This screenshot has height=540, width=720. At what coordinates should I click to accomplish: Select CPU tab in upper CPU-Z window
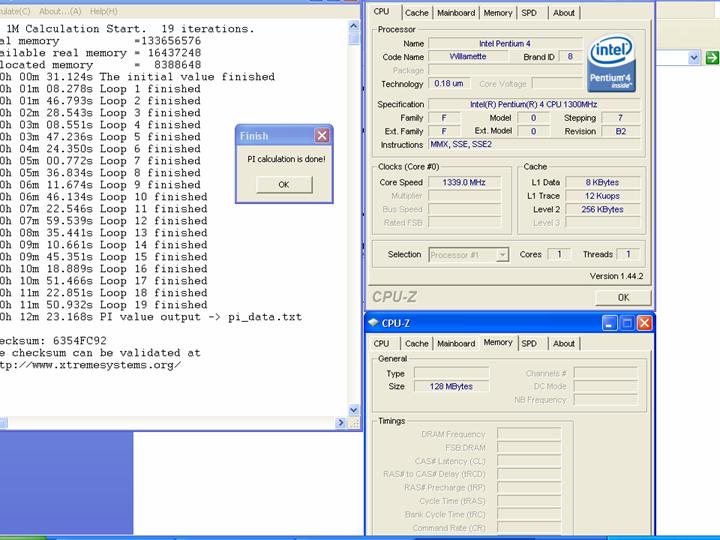(381, 11)
